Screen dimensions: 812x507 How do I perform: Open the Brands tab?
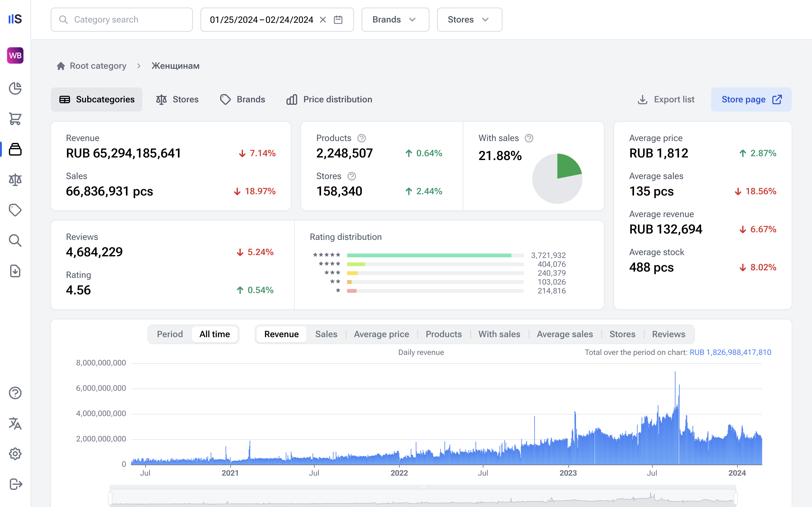click(x=243, y=99)
